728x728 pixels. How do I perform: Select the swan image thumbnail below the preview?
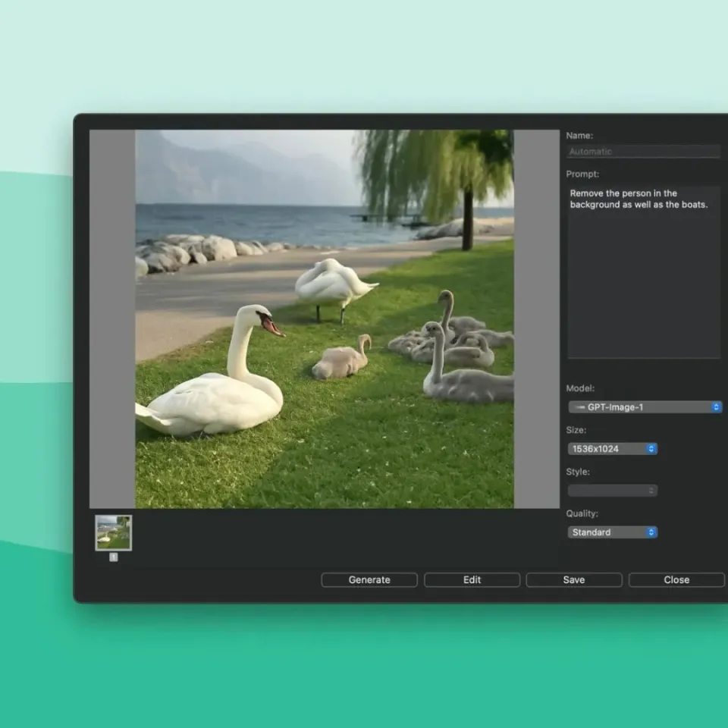[114, 532]
